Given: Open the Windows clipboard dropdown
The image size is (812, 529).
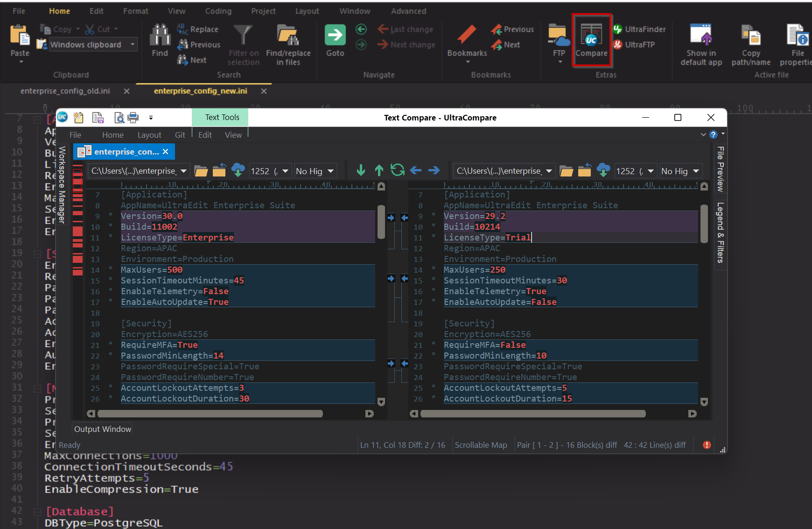Looking at the screenshot, I should tap(133, 45).
